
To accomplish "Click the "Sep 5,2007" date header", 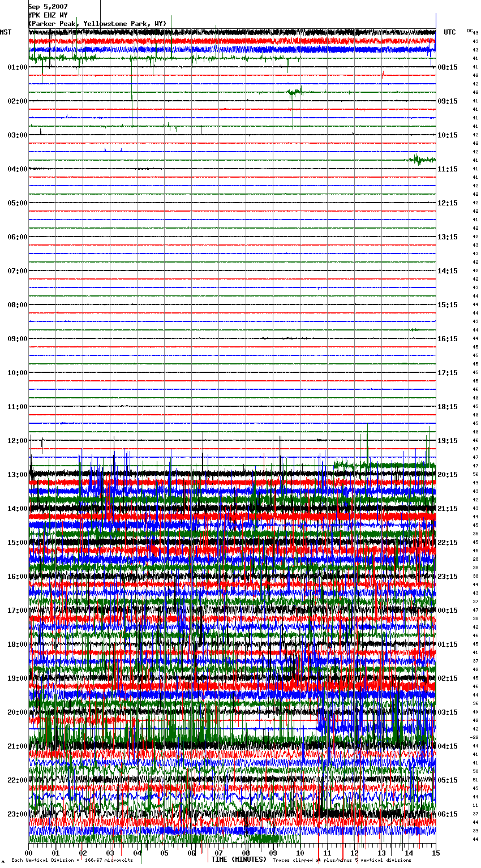I will coord(48,7).
